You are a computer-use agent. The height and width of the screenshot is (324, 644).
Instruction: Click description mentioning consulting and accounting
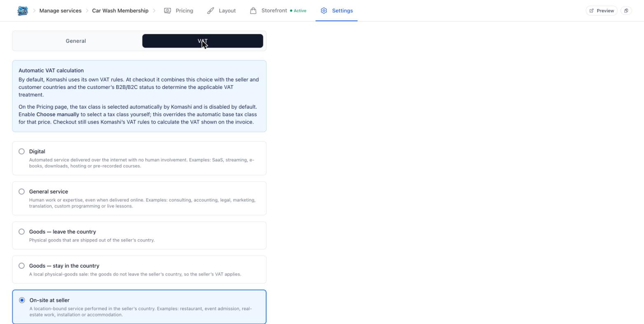point(142,203)
